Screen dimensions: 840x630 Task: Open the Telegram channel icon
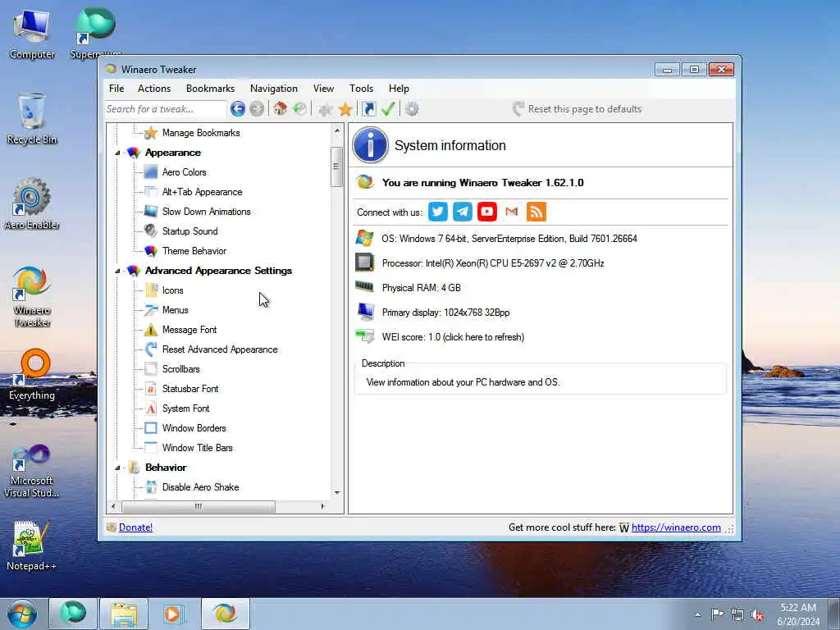(463, 212)
